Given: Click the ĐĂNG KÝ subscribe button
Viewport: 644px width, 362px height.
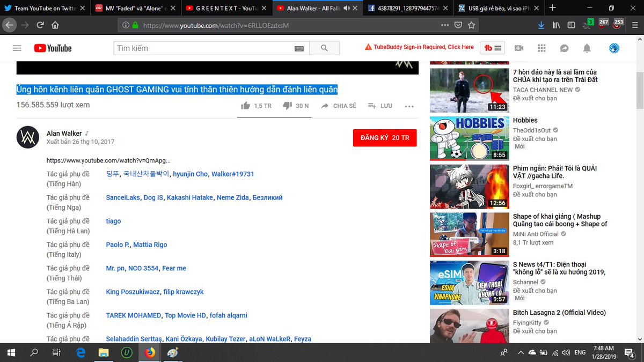Looking at the screenshot, I should 385,138.
